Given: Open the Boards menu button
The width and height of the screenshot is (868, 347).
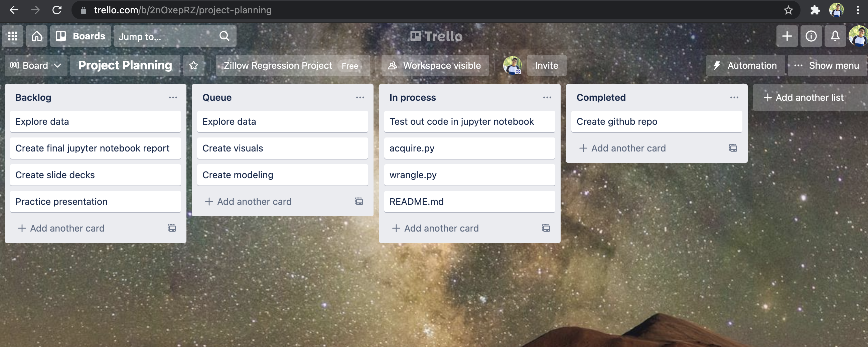Looking at the screenshot, I should click(81, 36).
